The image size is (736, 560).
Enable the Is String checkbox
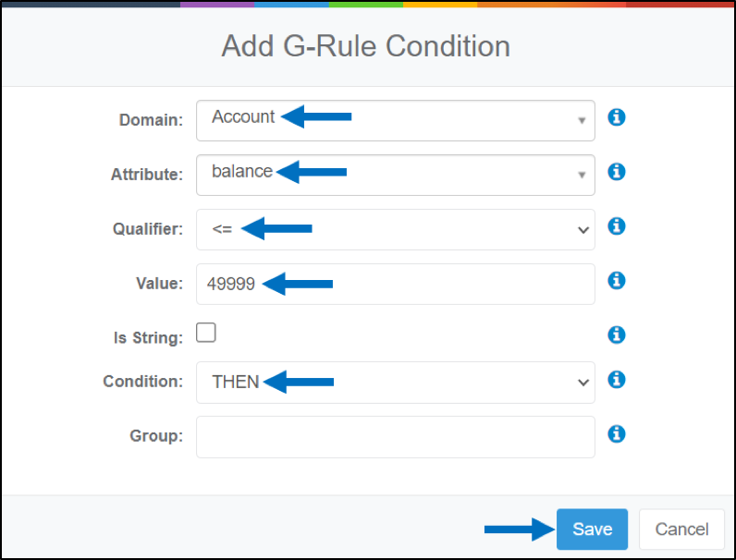click(206, 333)
